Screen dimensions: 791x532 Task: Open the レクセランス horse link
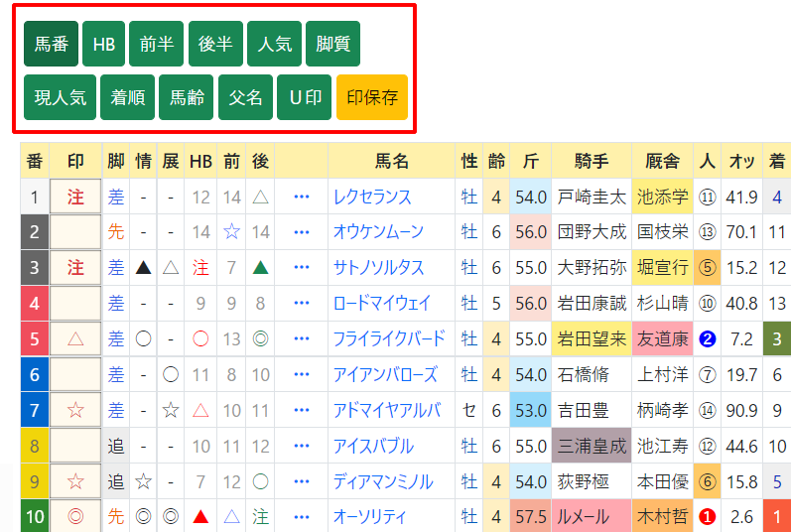[x=372, y=197]
